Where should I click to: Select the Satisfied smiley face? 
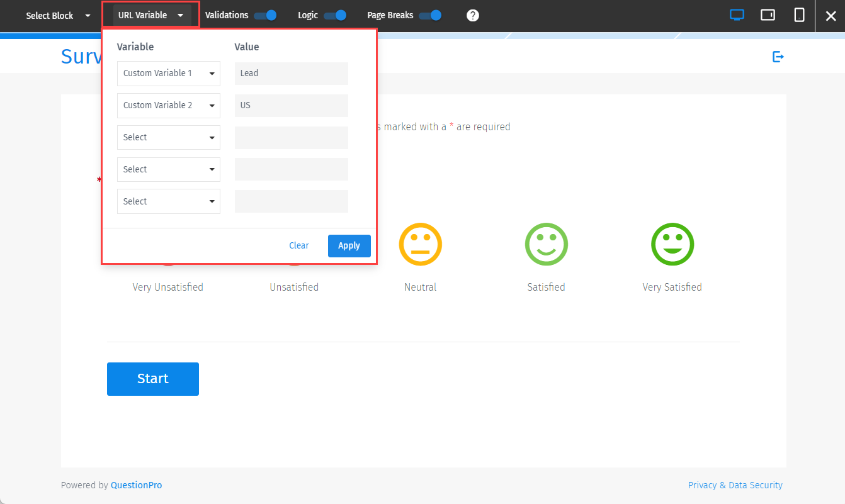[x=546, y=244]
